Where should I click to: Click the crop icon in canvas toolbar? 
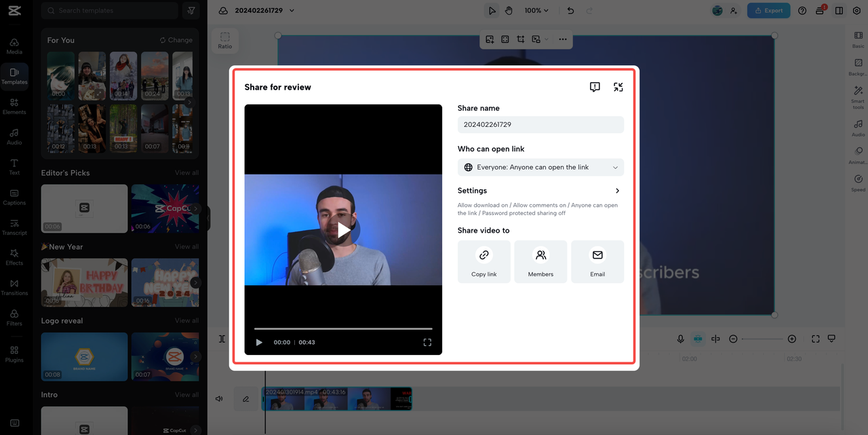pos(521,39)
